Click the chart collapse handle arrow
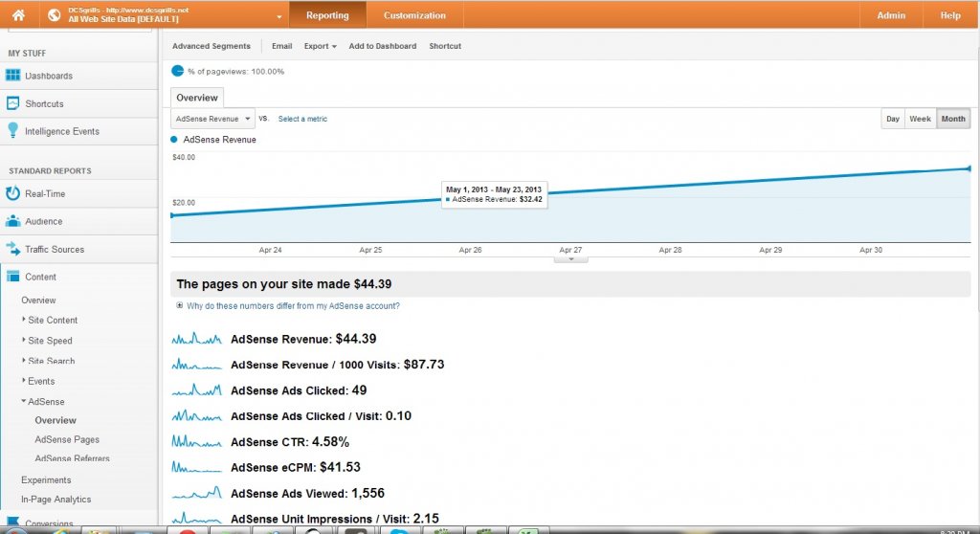 point(570,259)
